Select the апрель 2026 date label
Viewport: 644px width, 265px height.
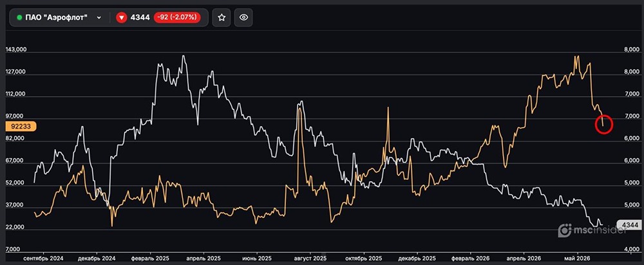(524, 259)
